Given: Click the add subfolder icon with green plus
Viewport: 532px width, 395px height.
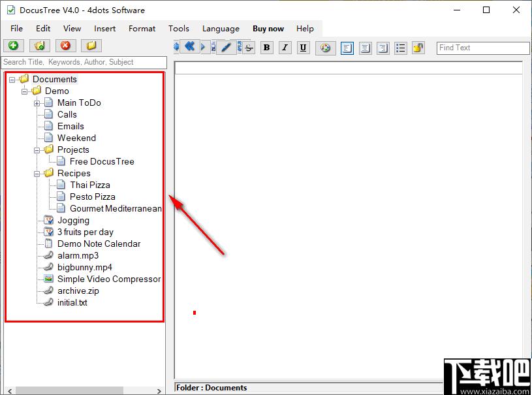Looking at the screenshot, I should (39, 46).
